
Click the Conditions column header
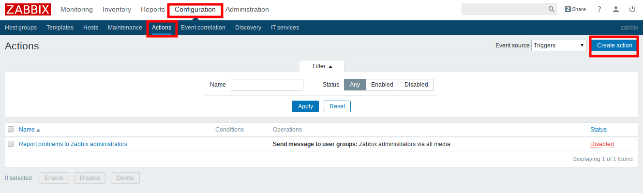coord(229,130)
